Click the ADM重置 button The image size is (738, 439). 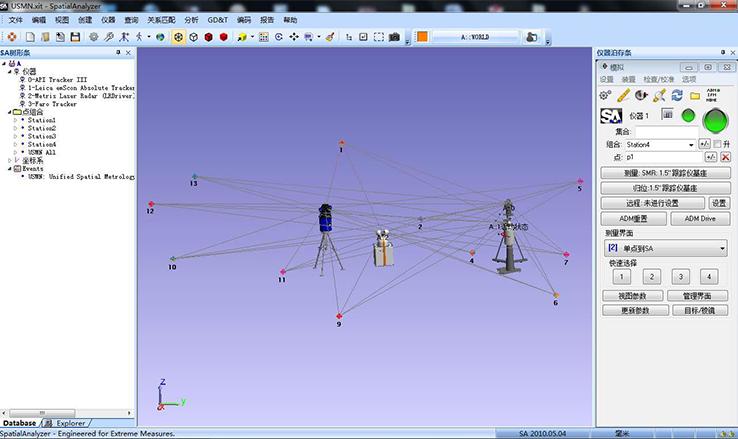634,219
